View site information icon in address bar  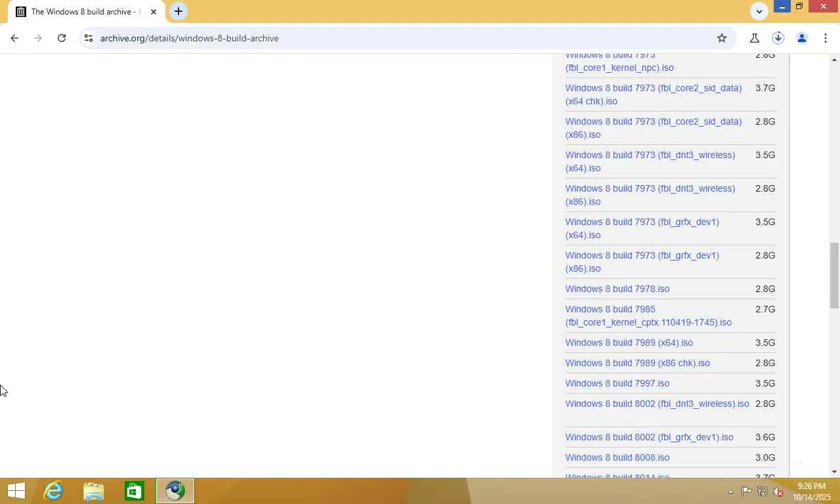click(x=89, y=38)
